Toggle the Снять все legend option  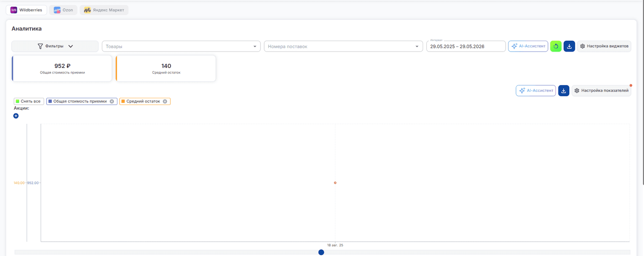[29, 102]
